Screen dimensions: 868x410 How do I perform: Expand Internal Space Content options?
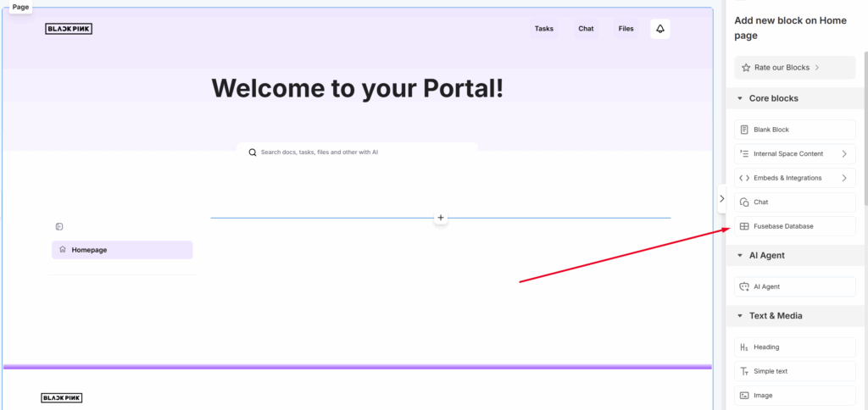843,154
